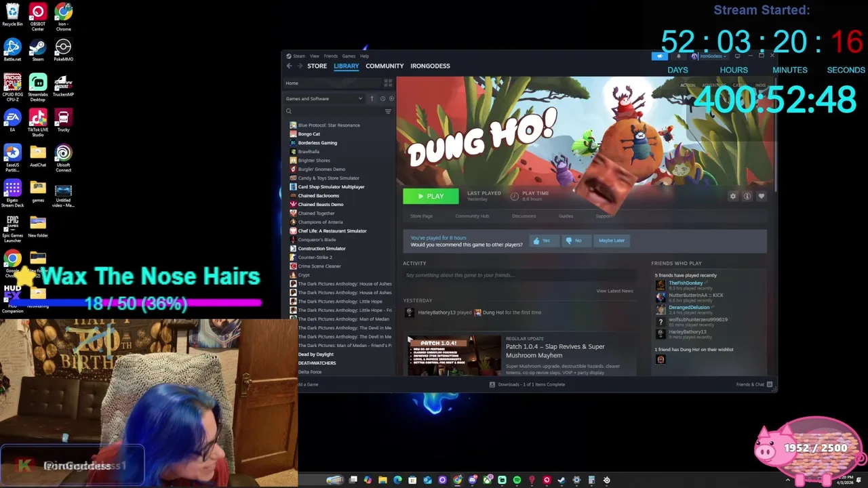Open the advanced filter options icon

(388, 111)
